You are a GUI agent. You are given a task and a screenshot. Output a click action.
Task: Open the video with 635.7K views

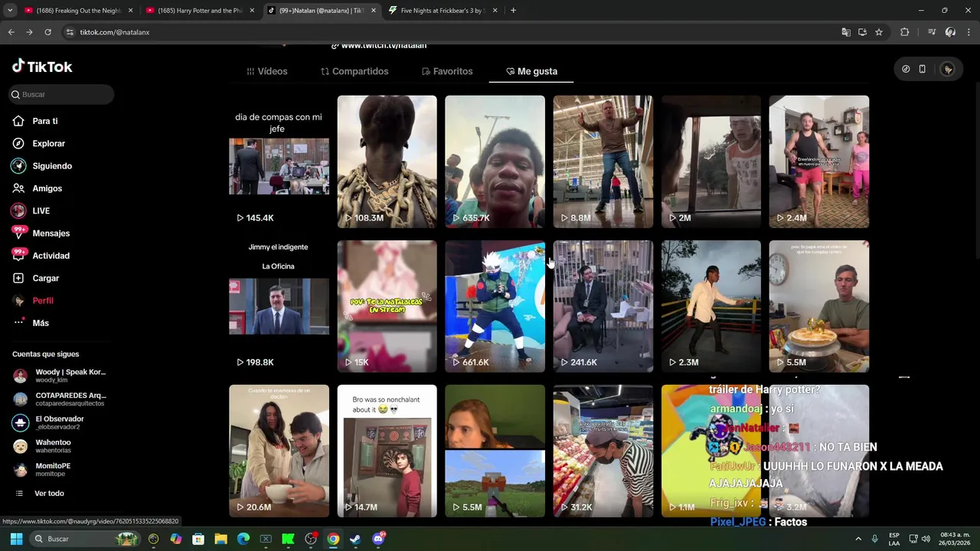495,161
